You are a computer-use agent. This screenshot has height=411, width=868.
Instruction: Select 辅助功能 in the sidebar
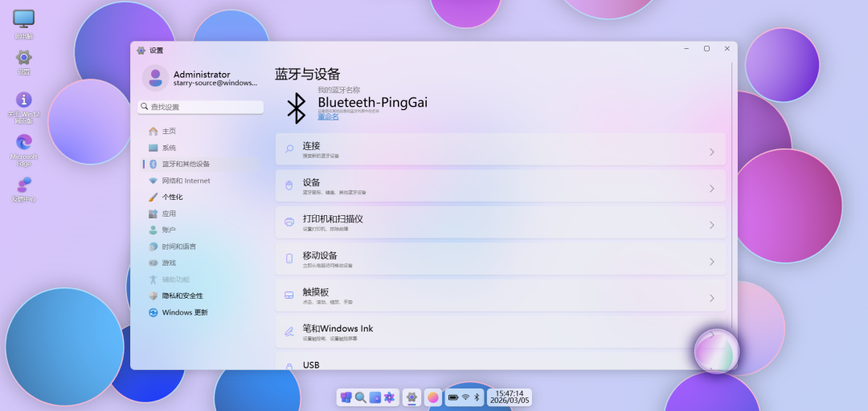click(200, 279)
